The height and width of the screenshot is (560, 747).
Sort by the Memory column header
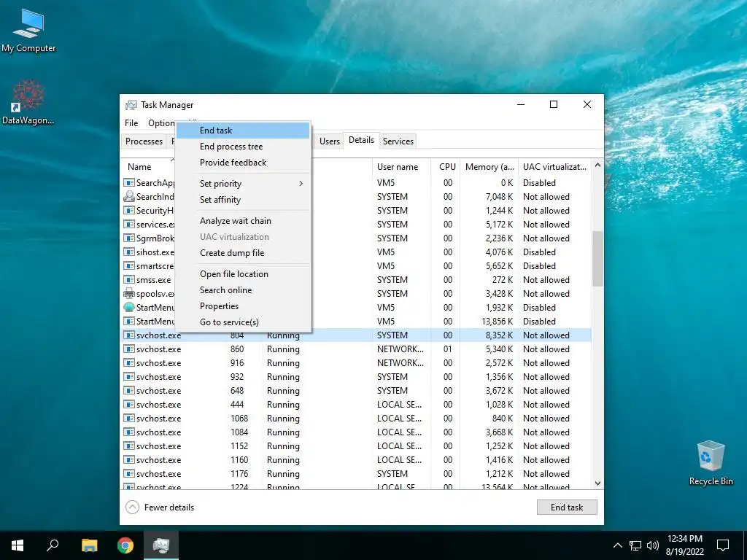[489, 167]
